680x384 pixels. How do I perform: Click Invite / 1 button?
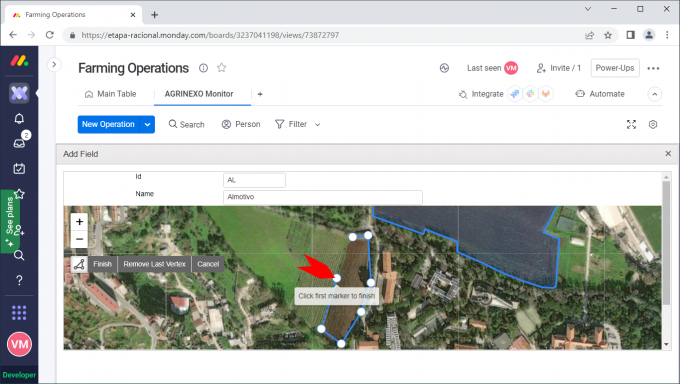tap(559, 68)
